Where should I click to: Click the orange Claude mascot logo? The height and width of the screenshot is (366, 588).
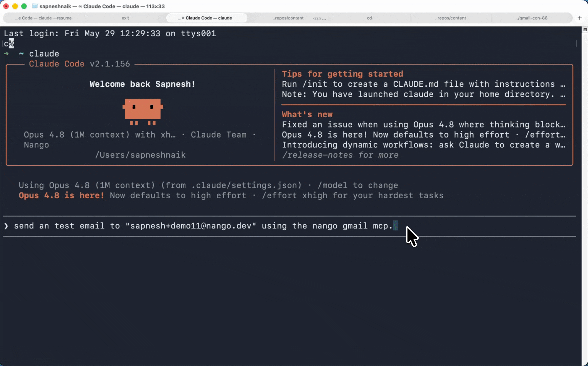143,112
